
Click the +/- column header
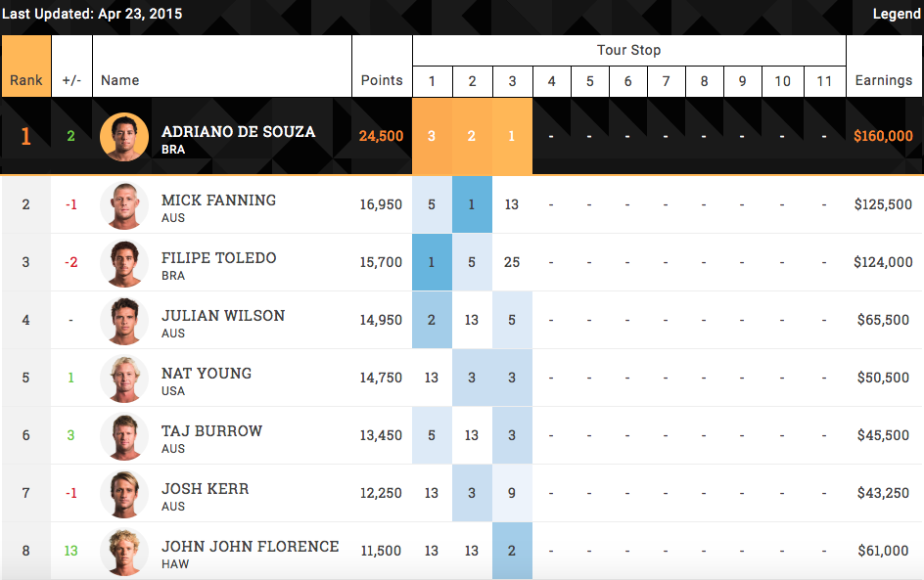tap(71, 80)
